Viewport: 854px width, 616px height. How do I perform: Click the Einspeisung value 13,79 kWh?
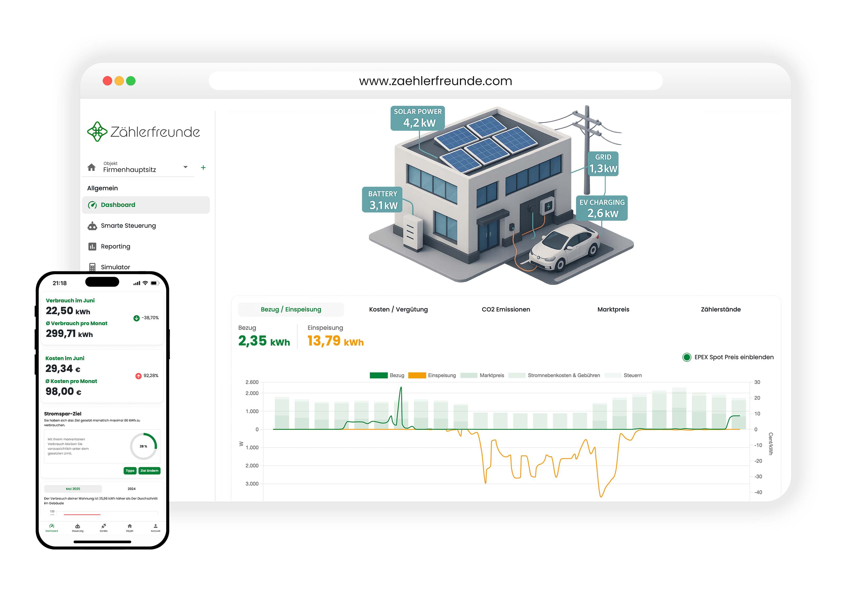(x=335, y=341)
